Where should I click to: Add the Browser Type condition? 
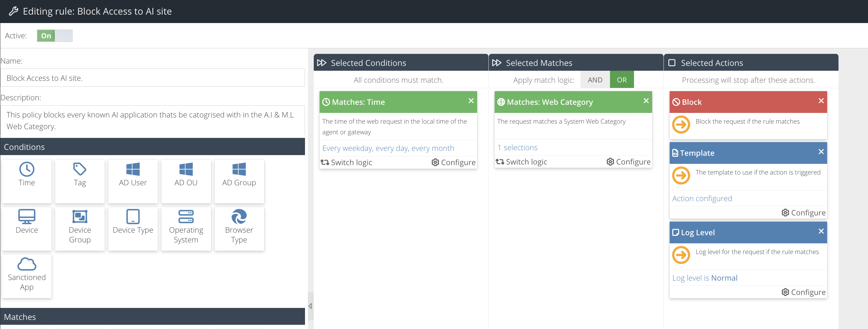[239, 228]
